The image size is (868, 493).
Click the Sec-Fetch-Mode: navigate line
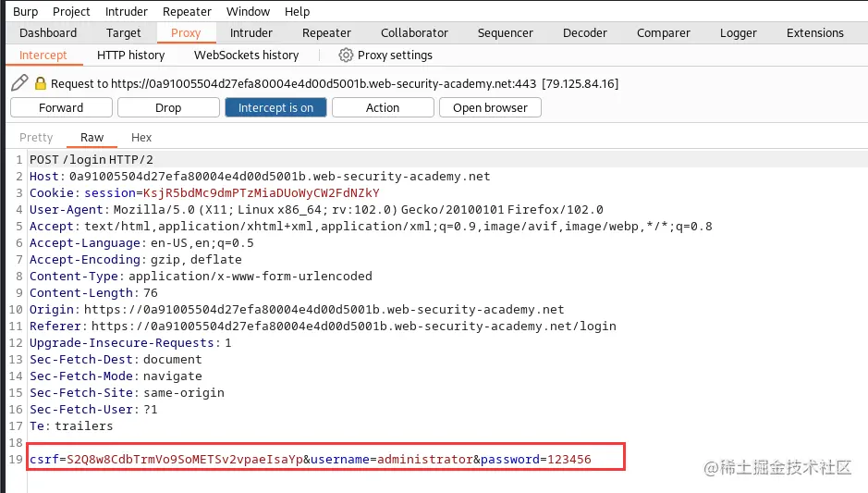116,376
